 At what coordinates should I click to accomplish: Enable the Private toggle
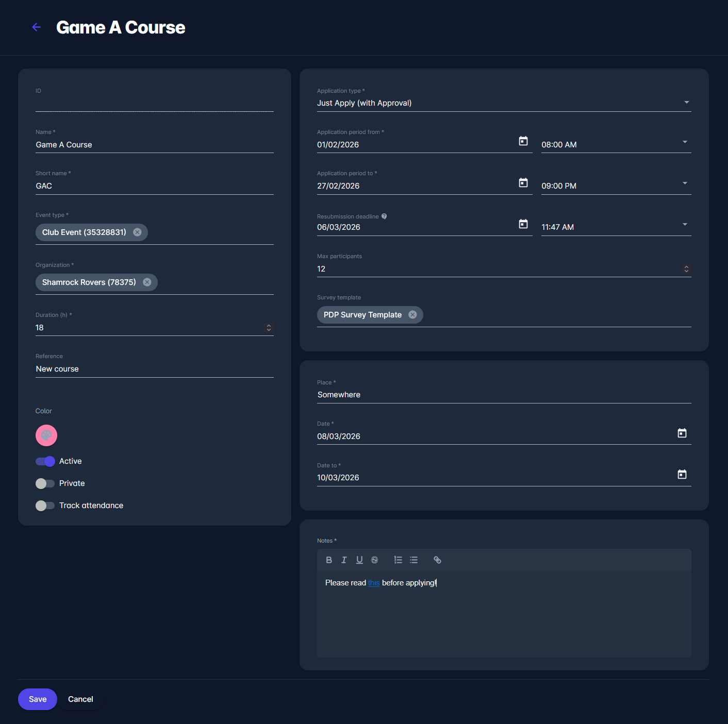pyautogui.click(x=45, y=483)
